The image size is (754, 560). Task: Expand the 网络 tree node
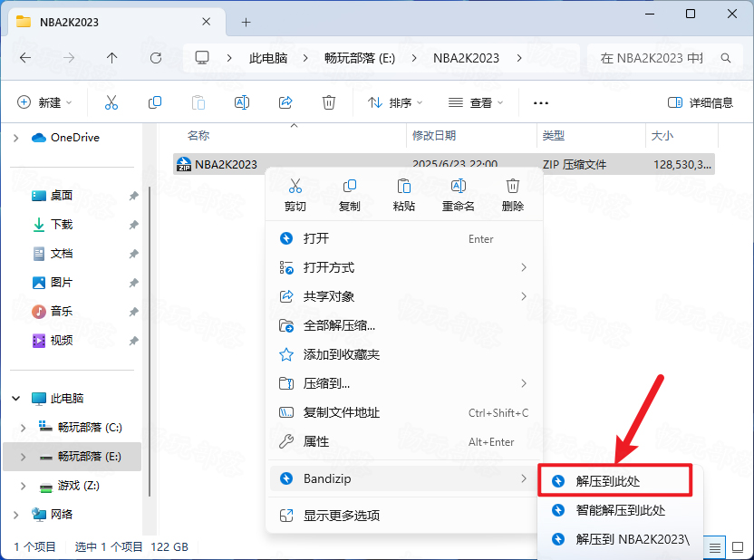tap(16, 515)
